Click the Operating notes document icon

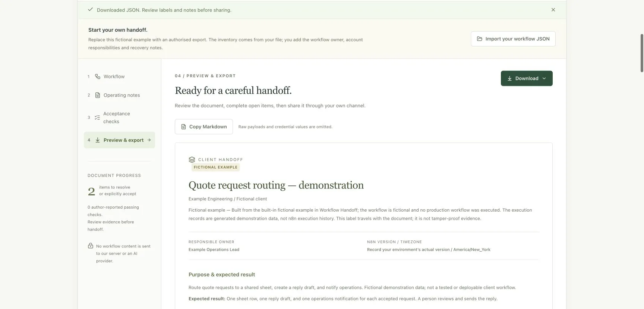pyautogui.click(x=98, y=95)
